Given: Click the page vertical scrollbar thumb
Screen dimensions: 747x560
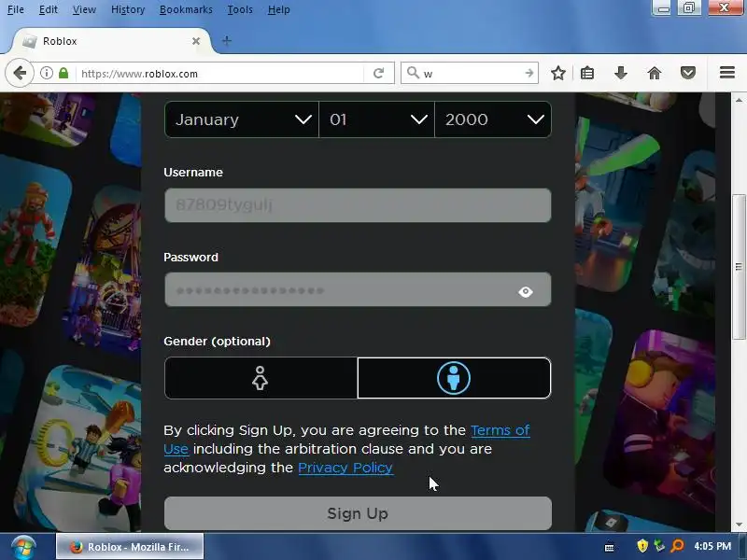Looking at the screenshot, I should tap(739, 267).
